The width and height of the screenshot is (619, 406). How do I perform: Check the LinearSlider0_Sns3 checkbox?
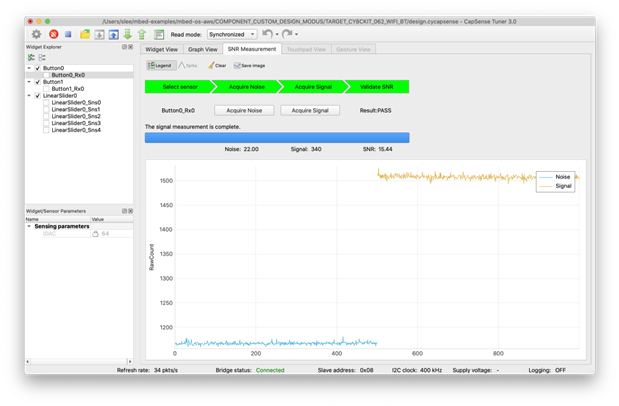click(46, 123)
